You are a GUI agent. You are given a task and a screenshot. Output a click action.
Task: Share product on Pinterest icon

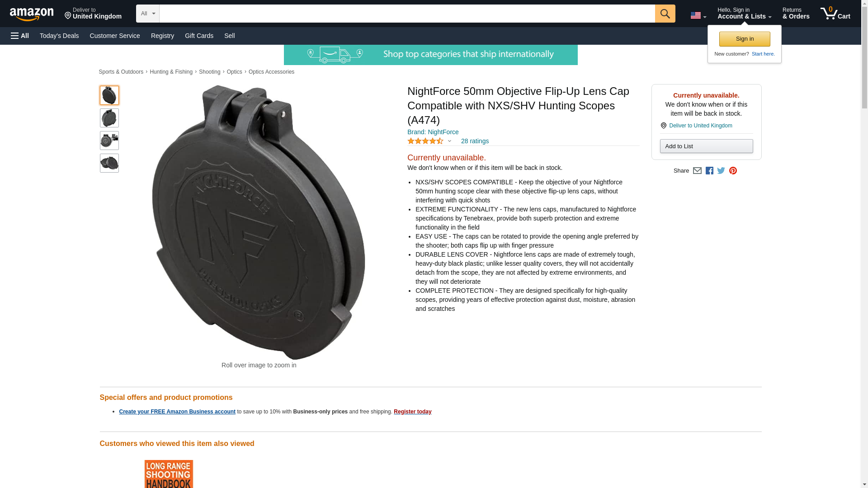(x=733, y=171)
